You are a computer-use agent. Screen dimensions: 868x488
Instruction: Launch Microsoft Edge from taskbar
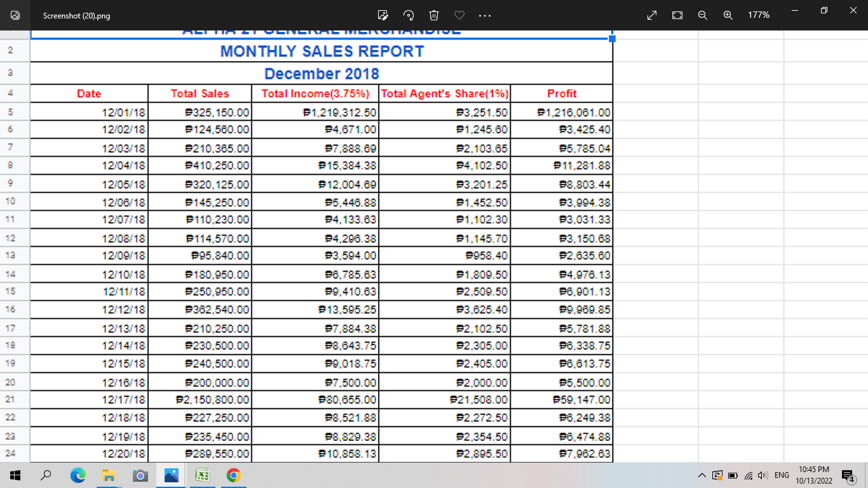(78, 475)
